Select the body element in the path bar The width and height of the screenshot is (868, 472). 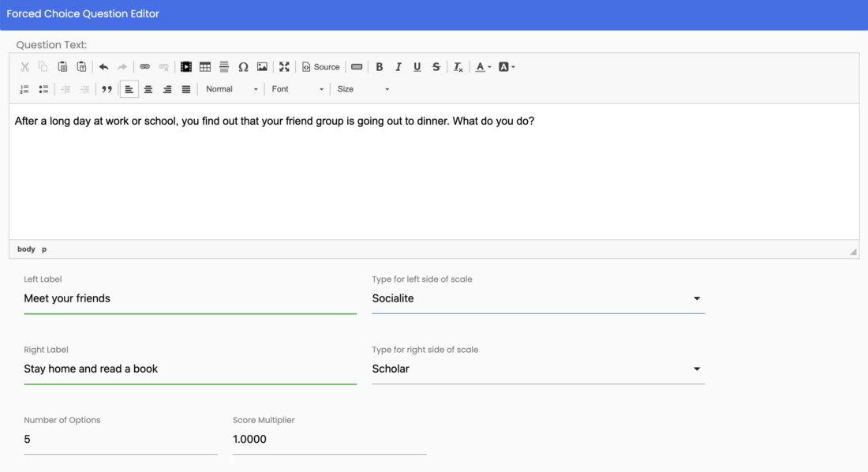coord(26,249)
